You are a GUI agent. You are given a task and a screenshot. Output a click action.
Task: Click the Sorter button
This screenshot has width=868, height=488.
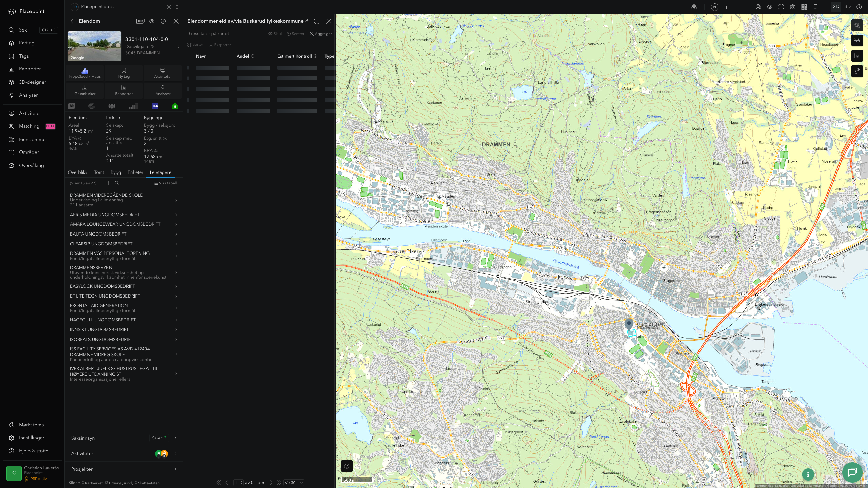point(195,45)
